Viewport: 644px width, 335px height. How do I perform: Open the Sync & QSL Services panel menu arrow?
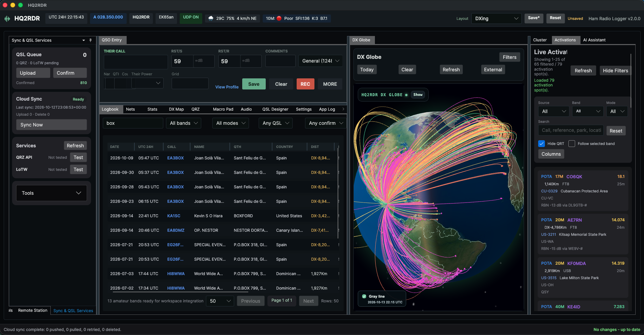click(84, 40)
